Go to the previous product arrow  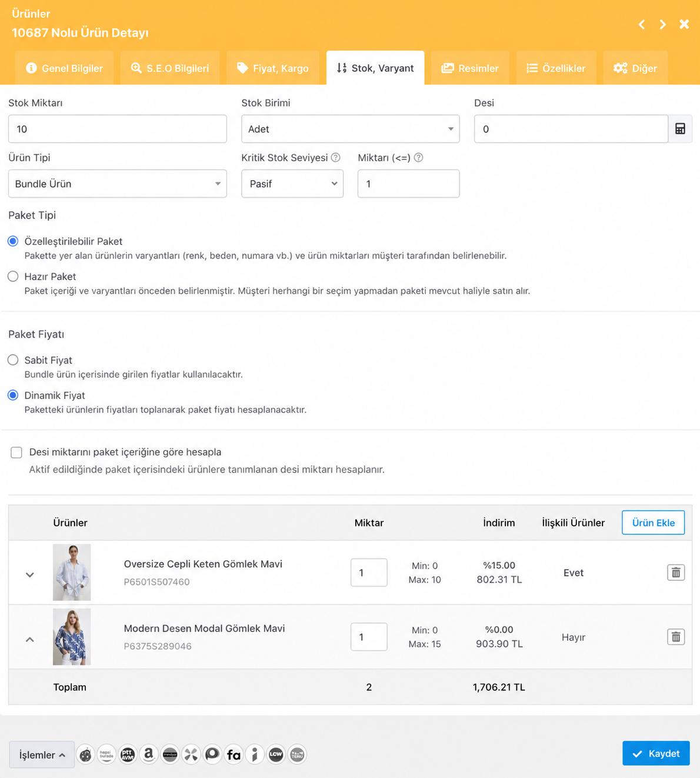(642, 24)
